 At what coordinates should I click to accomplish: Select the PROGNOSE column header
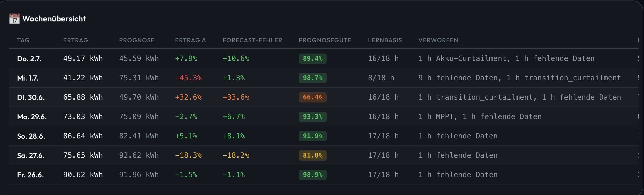(137, 40)
